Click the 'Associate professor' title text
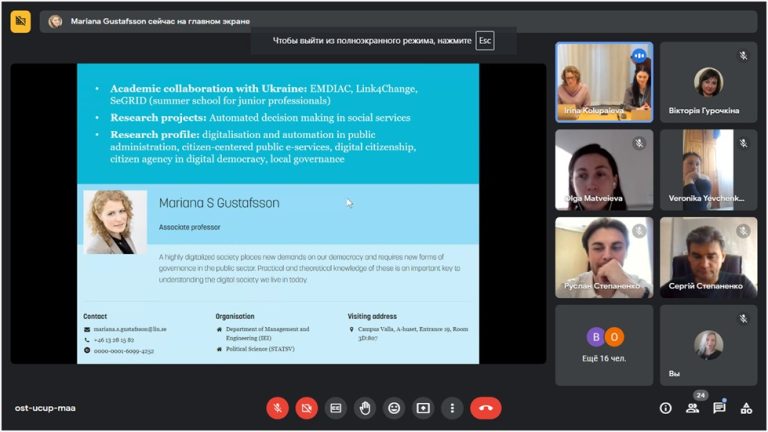The height and width of the screenshot is (432, 768). pyautogui.click(x=190, y=227)
